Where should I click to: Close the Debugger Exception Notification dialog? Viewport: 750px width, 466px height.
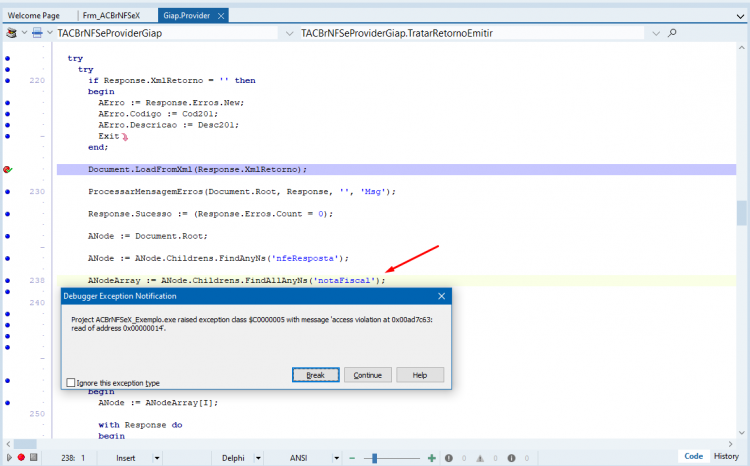click(441, 296)
